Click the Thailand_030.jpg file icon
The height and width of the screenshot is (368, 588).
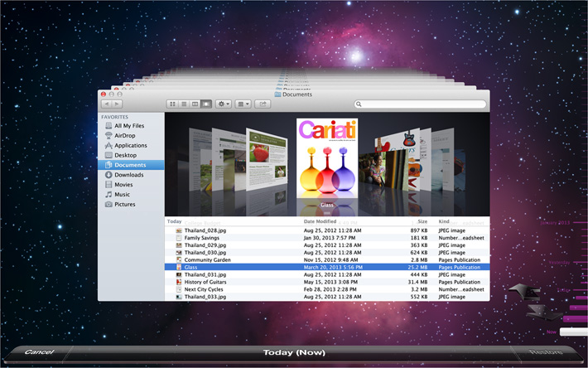pyautogui.click(x=179, y=253)
